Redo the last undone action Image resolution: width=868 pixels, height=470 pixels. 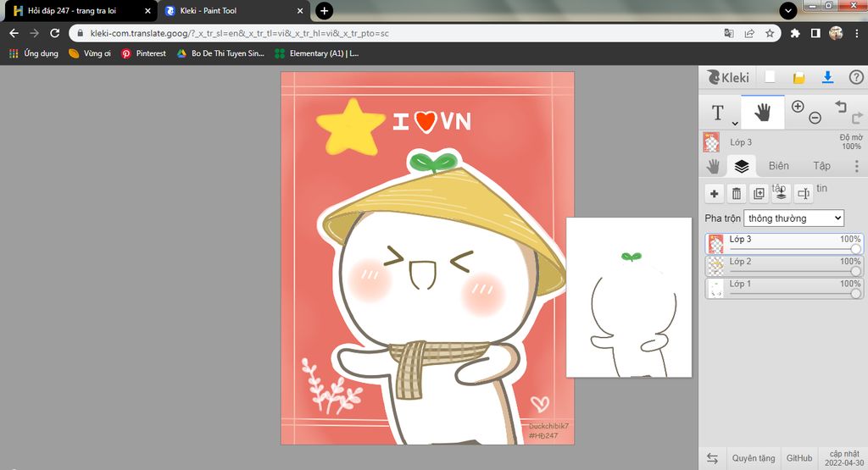857,117
